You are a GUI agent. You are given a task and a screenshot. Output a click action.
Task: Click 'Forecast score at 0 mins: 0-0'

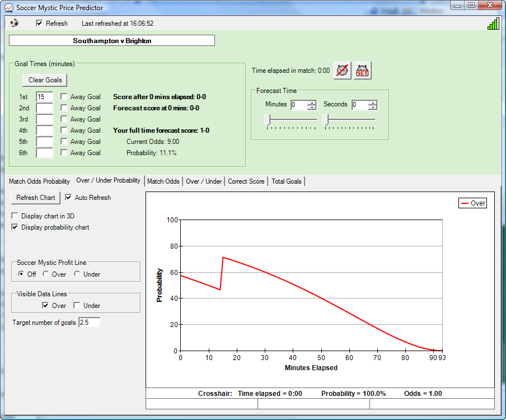tap(156, 108)
